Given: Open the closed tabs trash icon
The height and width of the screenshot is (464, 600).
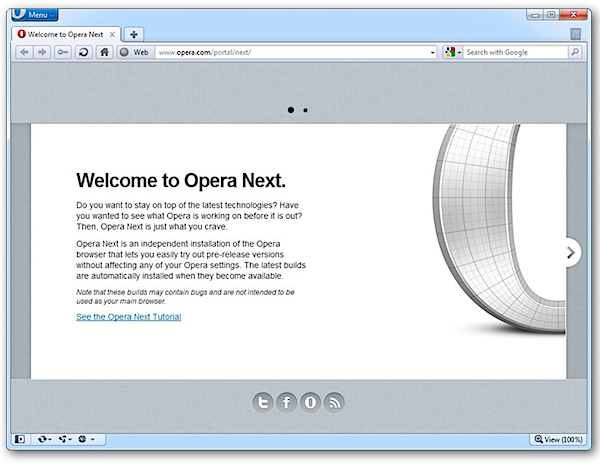Looking at the screenshot, I should 575,34.
